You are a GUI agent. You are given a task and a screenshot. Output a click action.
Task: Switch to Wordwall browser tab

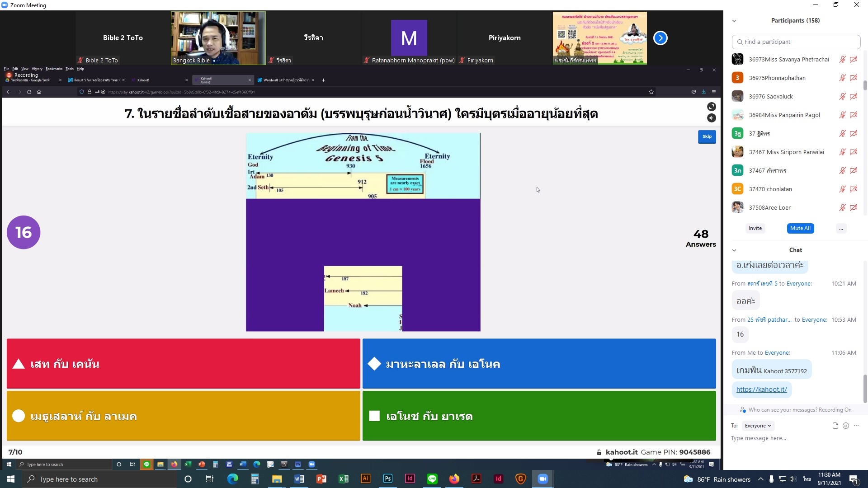286,80
